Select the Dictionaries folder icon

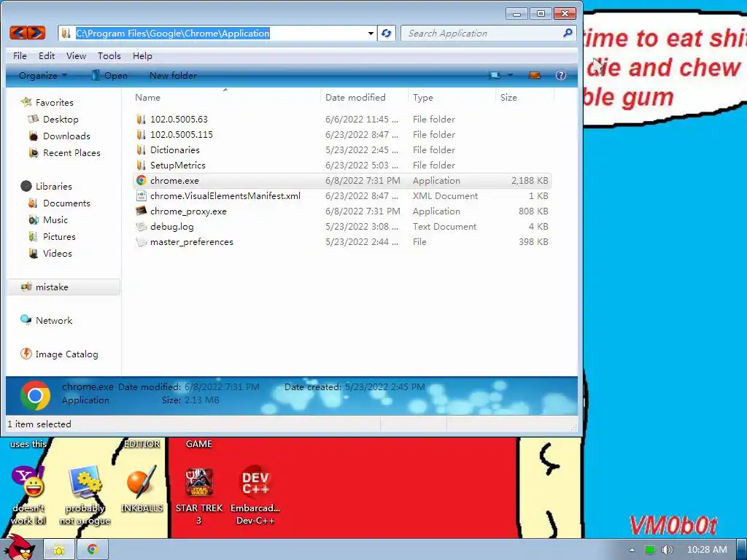point(141,150)
